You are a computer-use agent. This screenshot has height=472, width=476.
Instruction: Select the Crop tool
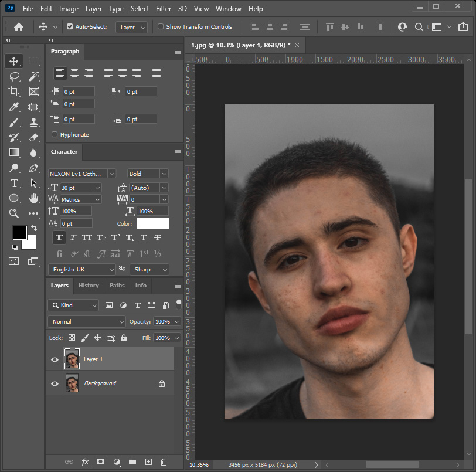(x=14, y=91)
